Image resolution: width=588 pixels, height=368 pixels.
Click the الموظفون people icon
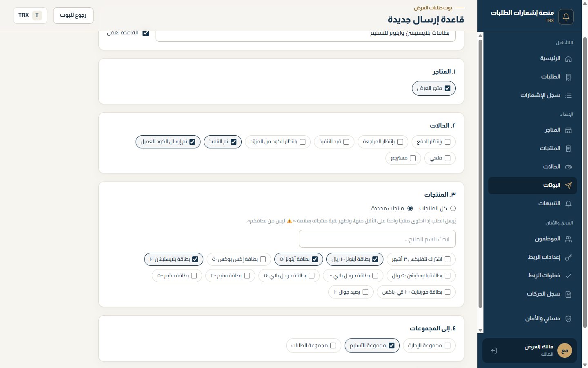[568, 239]
